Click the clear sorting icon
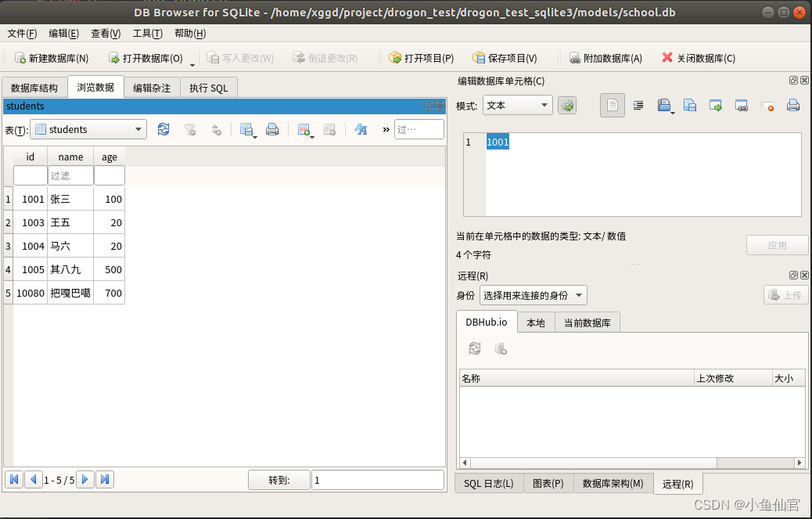 (x=217, y=129)
